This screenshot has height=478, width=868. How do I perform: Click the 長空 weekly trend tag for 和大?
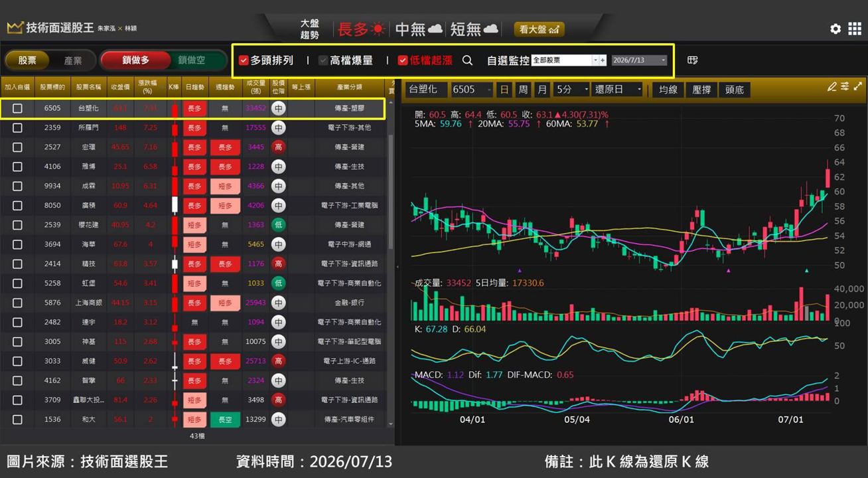coord(225,420)
